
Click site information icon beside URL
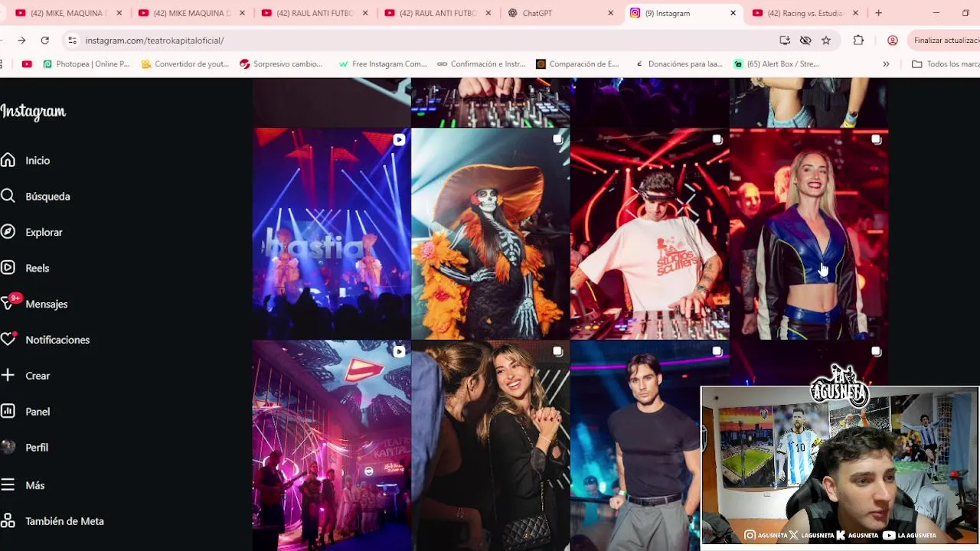(x=72, y=40)
